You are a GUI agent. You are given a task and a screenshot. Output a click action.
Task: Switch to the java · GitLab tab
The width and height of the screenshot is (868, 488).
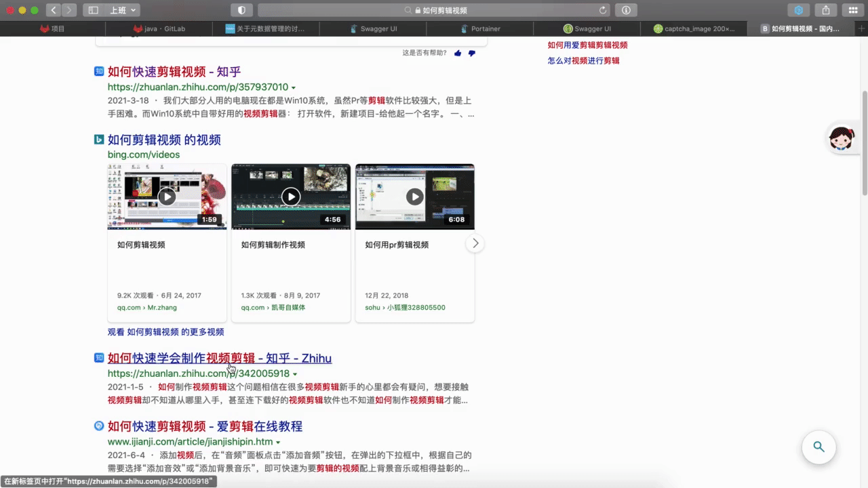pyautogui.click(x=159, y=28)
